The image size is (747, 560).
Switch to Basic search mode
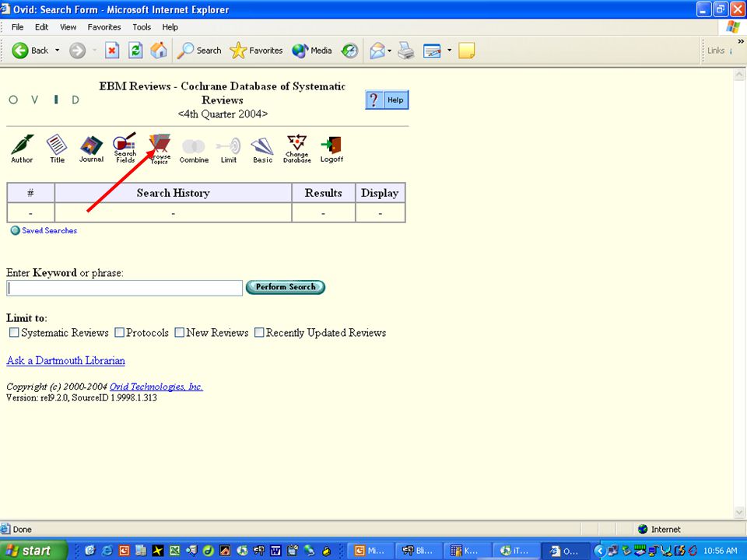point(262,149)
